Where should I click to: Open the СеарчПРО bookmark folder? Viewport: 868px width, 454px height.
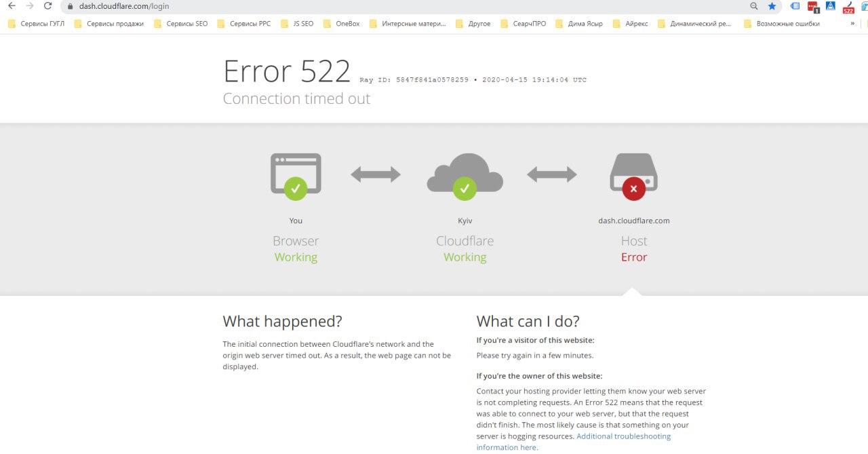(523, 23)
